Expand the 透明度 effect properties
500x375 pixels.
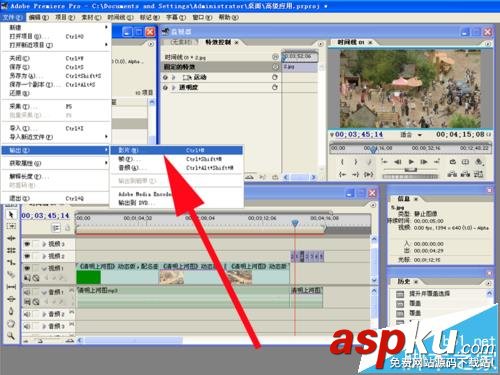tap(174, 87)
